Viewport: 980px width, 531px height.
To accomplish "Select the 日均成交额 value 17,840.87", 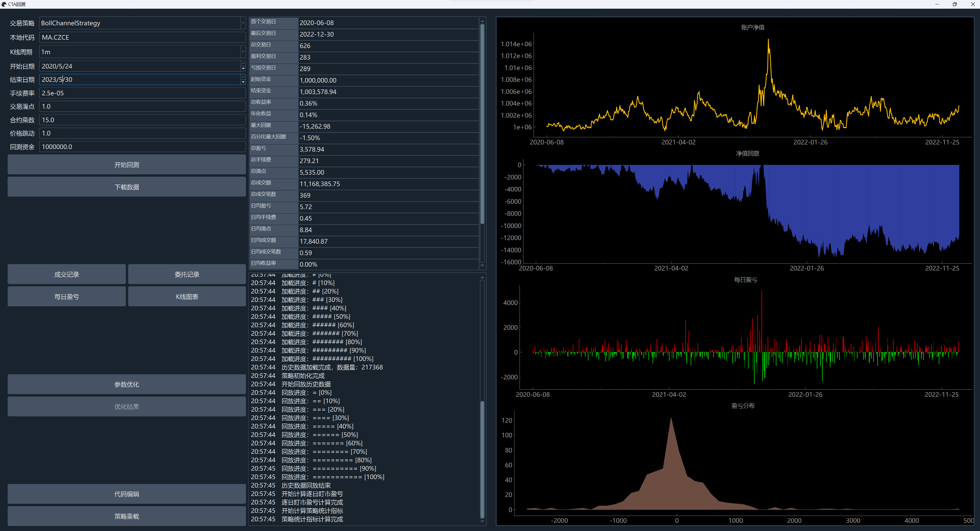I will [x=313, y=241].
